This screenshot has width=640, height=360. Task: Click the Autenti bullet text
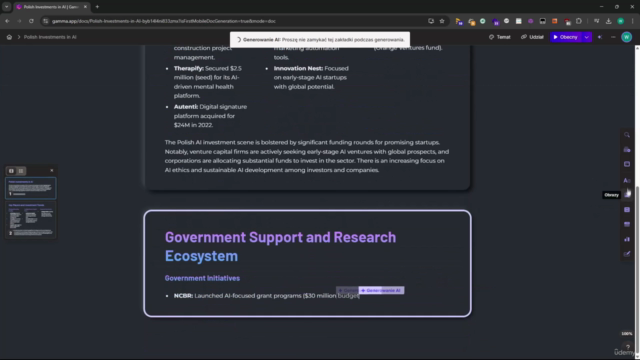point(210,116)
